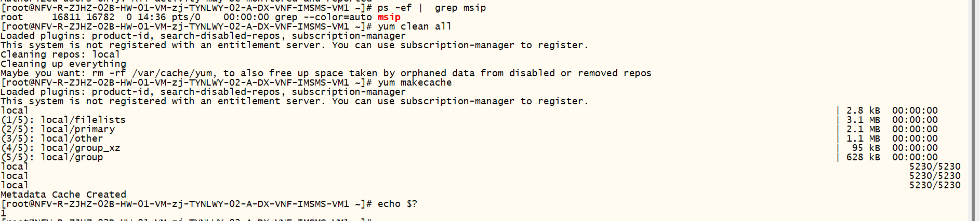Image resolution: width=980 pixels, height=221 pixels.
Task: Click the 'Cleaning repos: local' output line
Action: point(60,54)
